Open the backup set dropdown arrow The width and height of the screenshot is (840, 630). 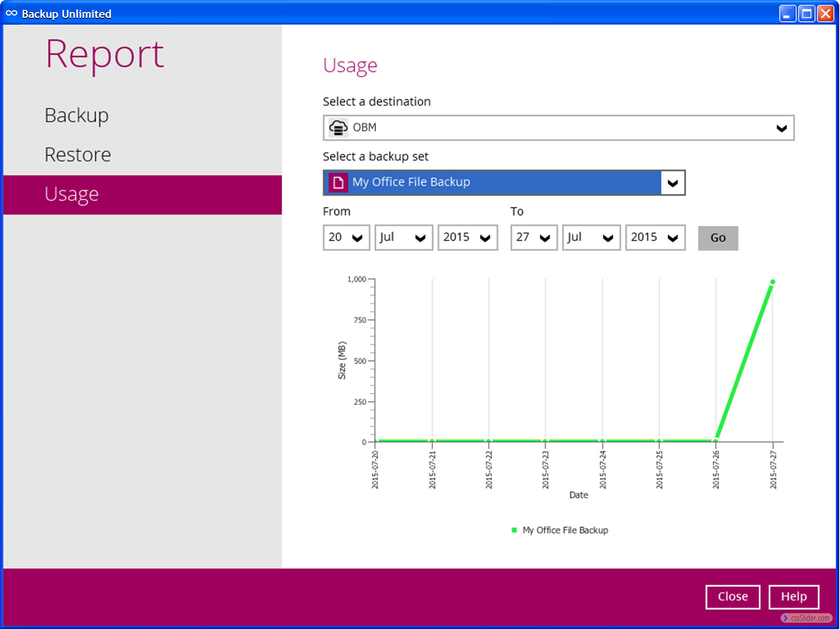click(x=673, y=183)
